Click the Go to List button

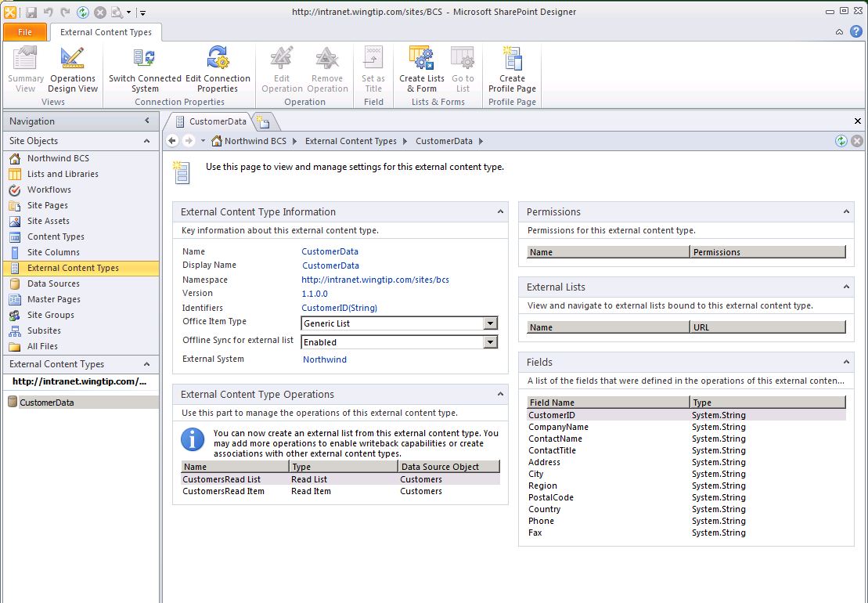coord(463,70)
